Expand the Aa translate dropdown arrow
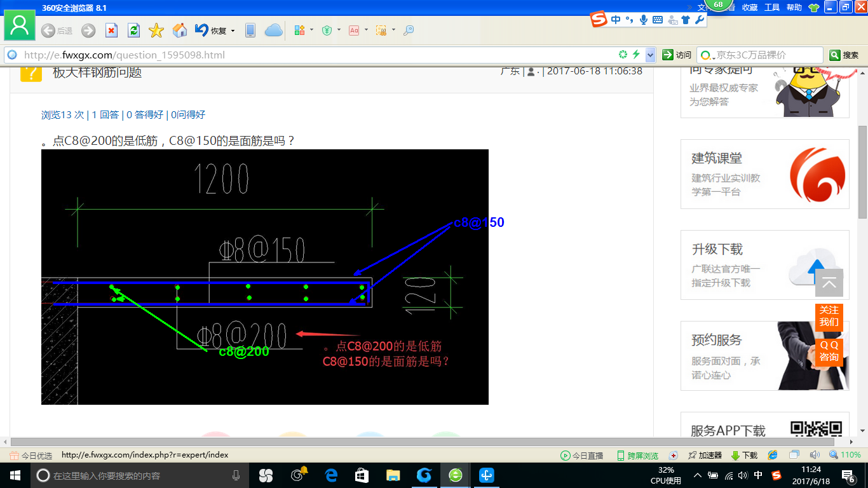 [366, 30]
